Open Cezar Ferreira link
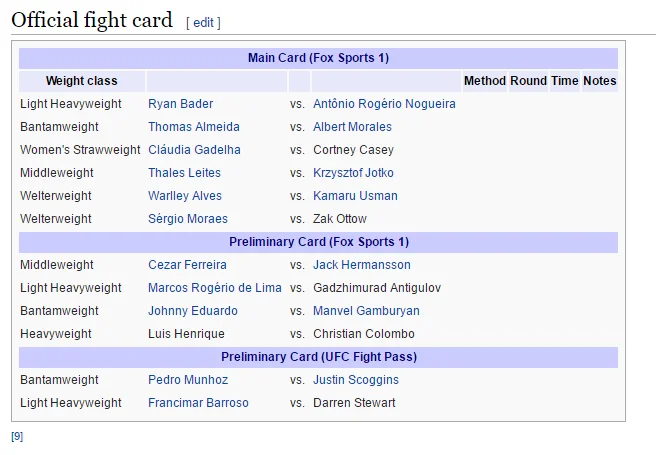The height and width of the screenshot is (455, 656). coord(187,265)
